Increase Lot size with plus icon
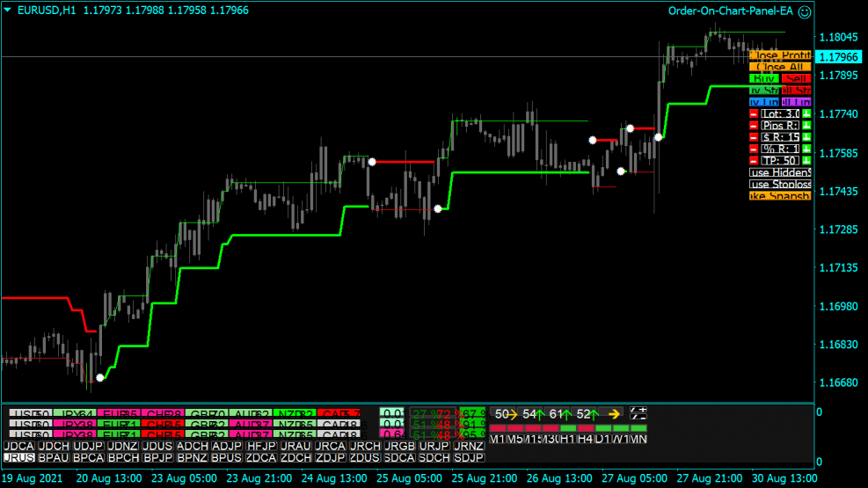Screen dimensions: 868x488 (807, 113)
